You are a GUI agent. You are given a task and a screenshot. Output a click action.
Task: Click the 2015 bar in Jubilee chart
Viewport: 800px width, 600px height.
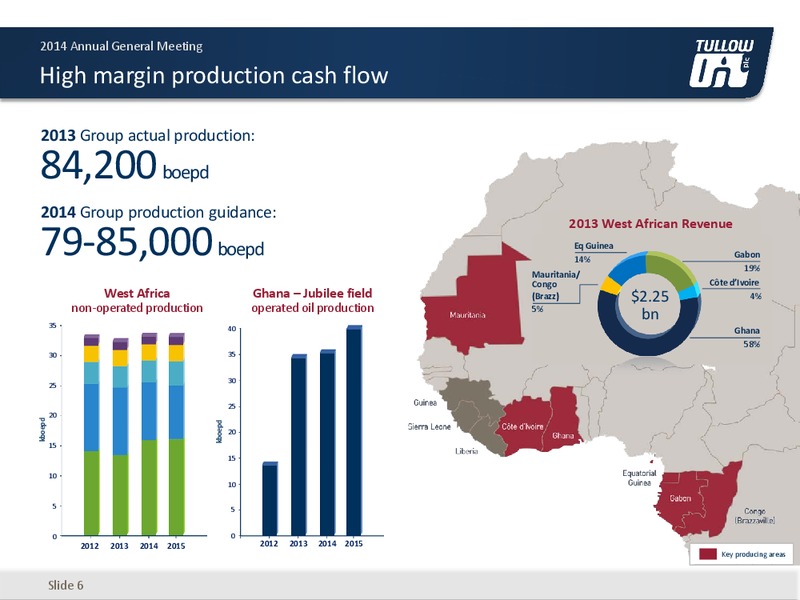coord(354,430)
